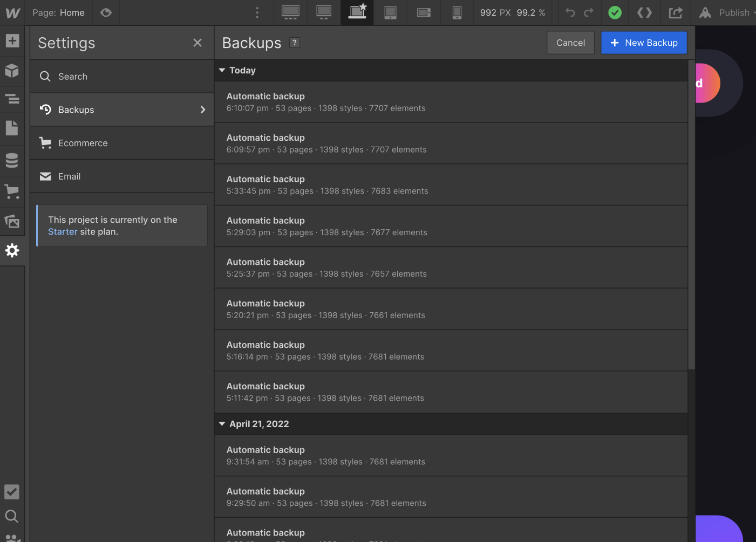Screen dimensions: 756x542
Task: Collapse the April 21, 2022 section
Action: tap(222, 424)
